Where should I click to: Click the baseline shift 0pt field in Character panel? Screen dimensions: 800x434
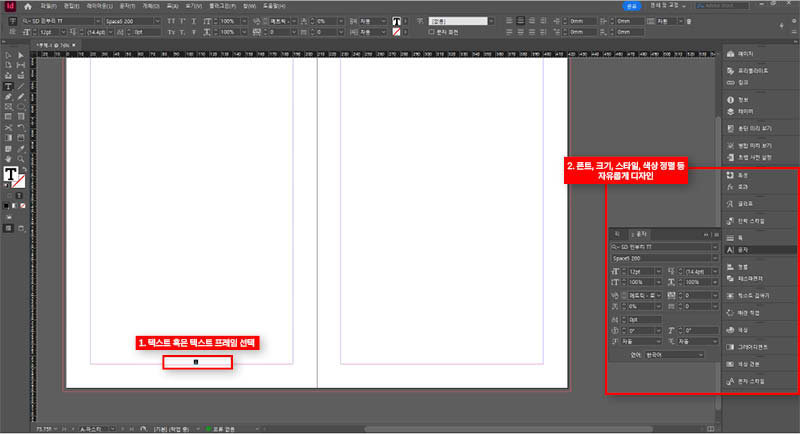tap(644, 320)
